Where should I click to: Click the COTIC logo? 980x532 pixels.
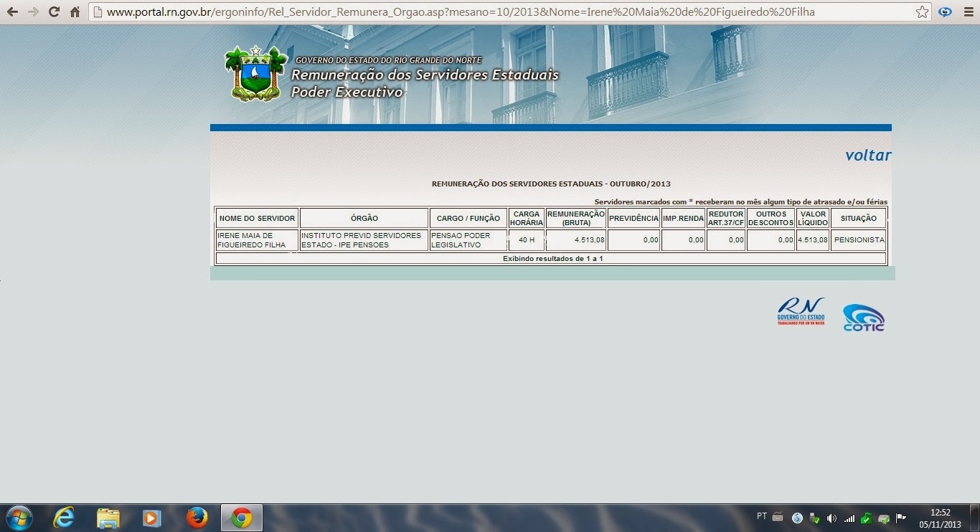click(863, 318)
